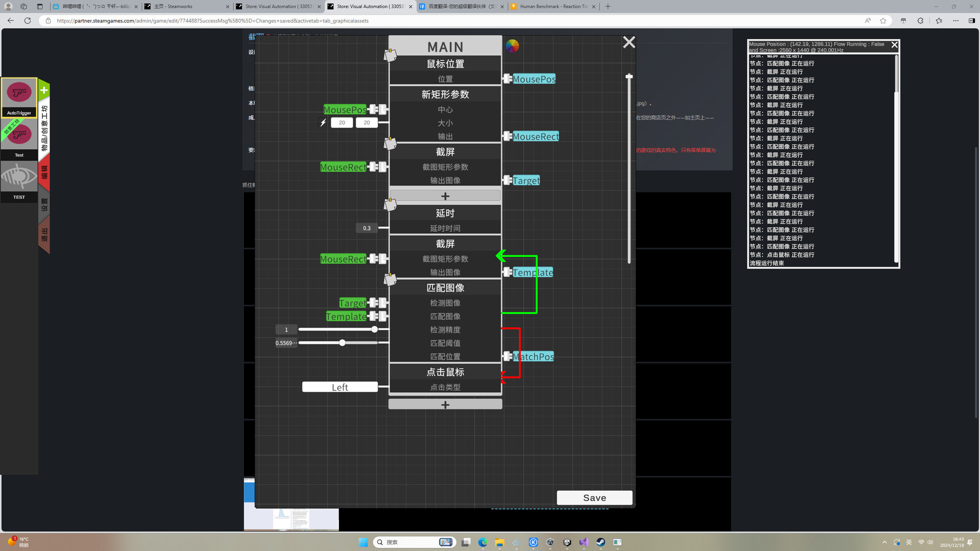980x551 pixels.
Task: Click the lightning bolt icon by size inputs
Action: click(323, 123)
